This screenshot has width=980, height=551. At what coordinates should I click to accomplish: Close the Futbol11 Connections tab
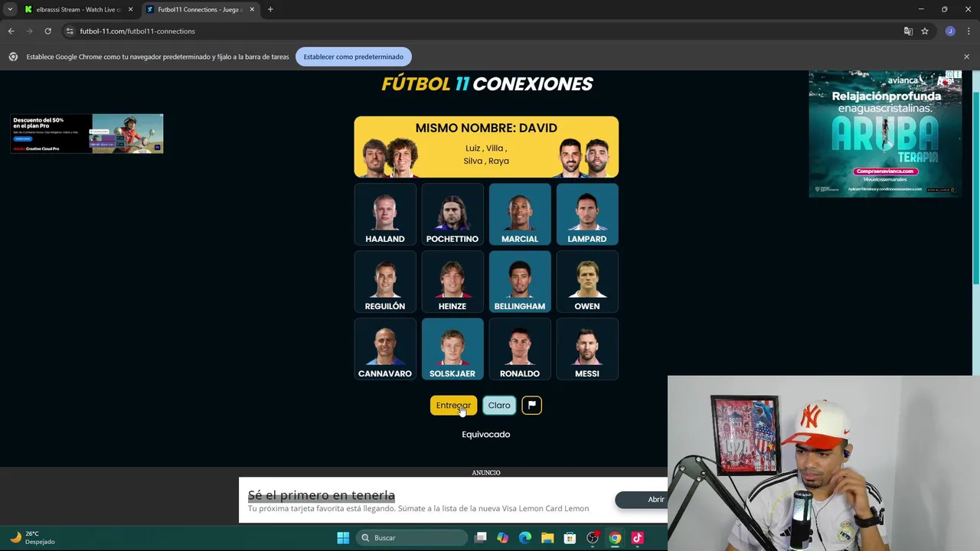252,9
